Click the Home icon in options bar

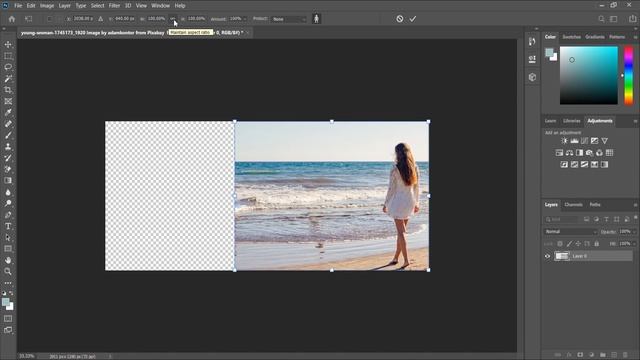(12, 19)
